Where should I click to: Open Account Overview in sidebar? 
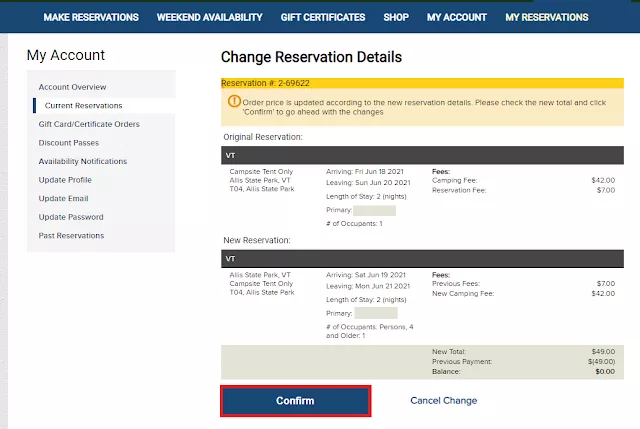click(72, 87)
